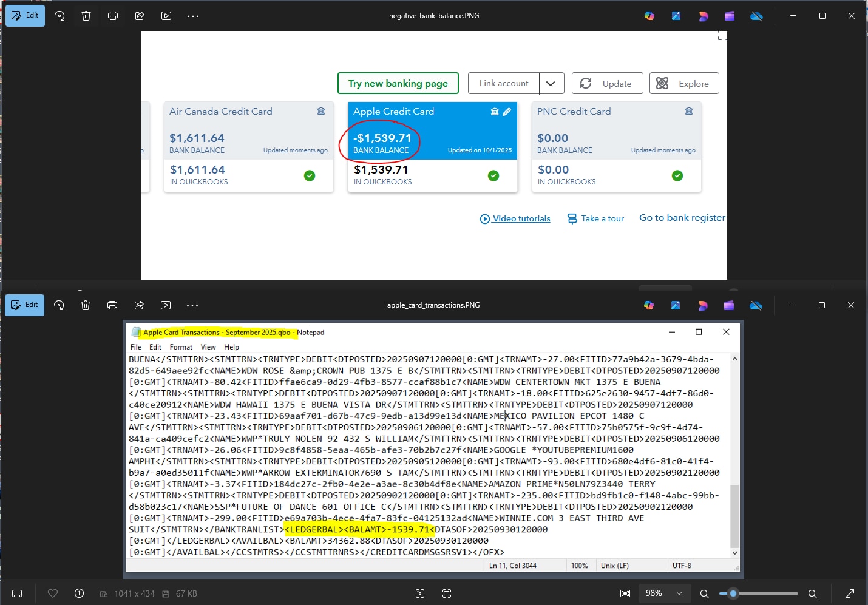Viewport: 868px width, 605px height.
Task: Click the Take a tour link
Action: pos(595,218)
